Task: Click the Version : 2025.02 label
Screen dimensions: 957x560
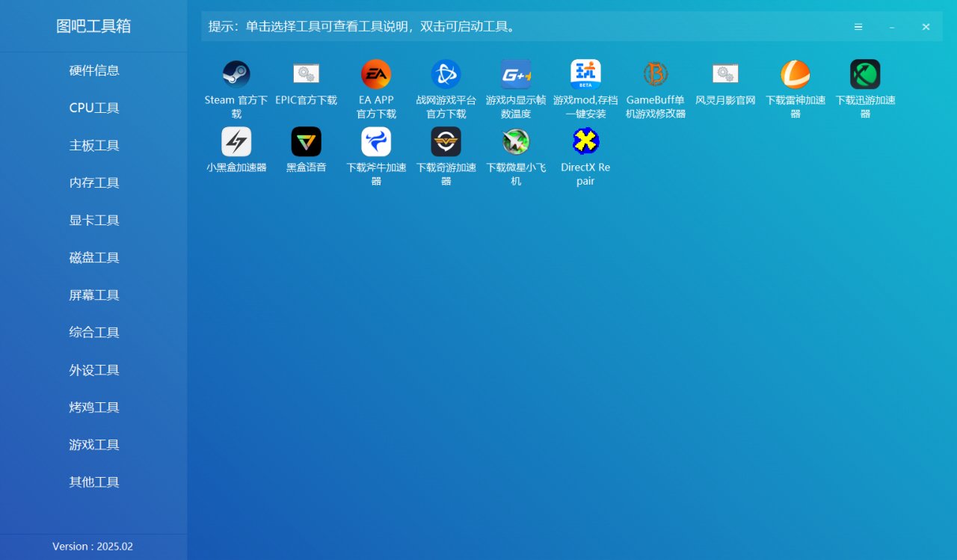Action: tap(93, 547)
